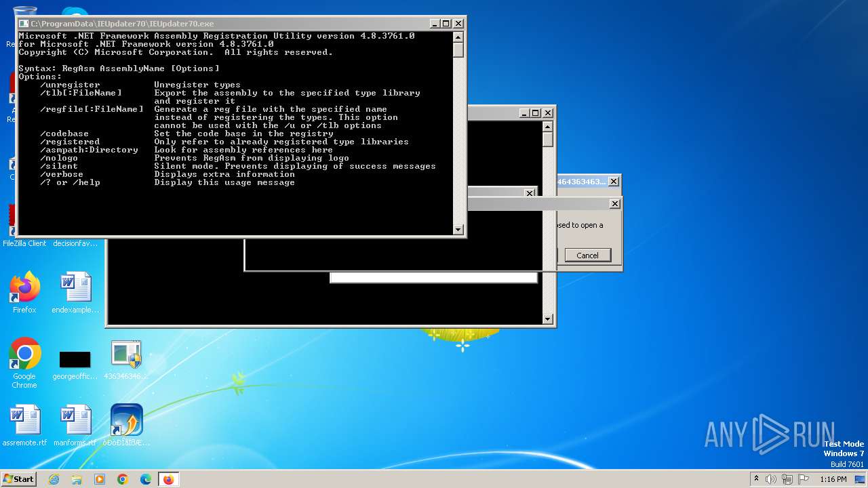Maximize the IEUpdater70 console window
This screenshot has height=488, width=868.
tap(446, 24)
